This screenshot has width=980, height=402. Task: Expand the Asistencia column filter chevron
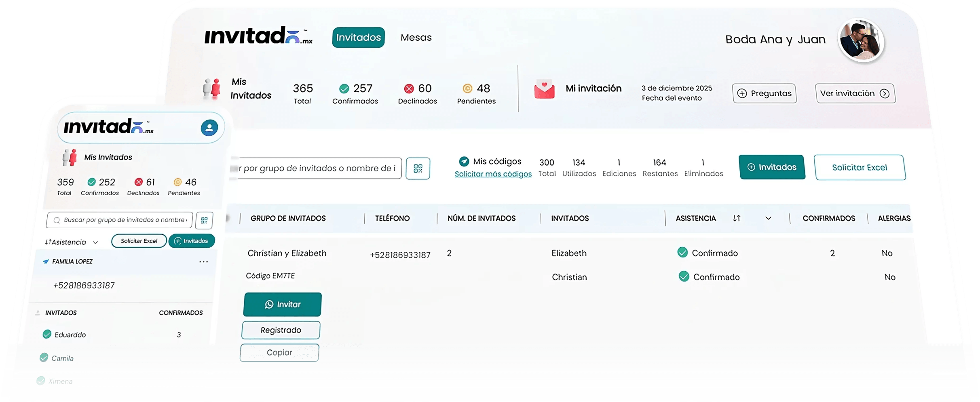[x=768, y=218]
